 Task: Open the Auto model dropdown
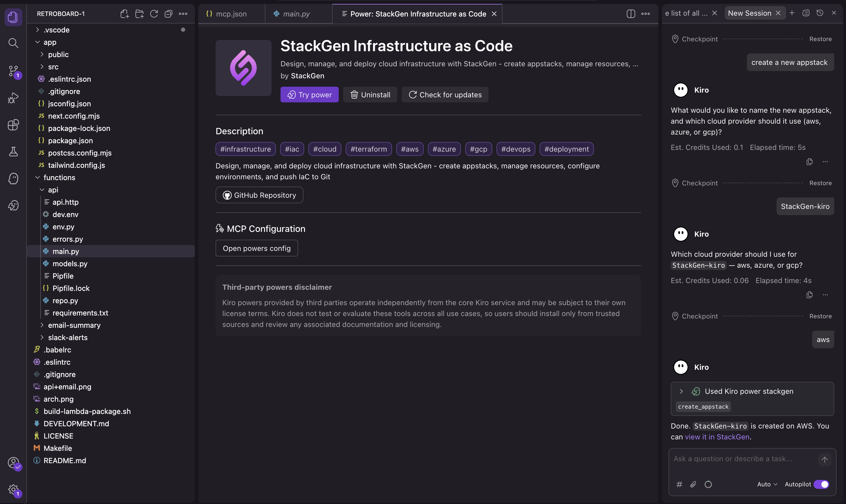pyautogui.click(x=767, y=484)
